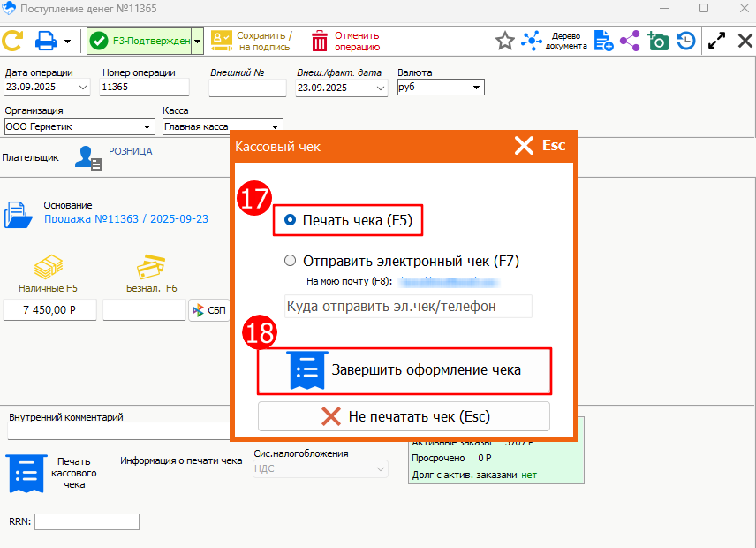Click Не печатать чек (Esc) button
Image resolution: width=756 pixels, height=548 pixels.
coord(404,416)
